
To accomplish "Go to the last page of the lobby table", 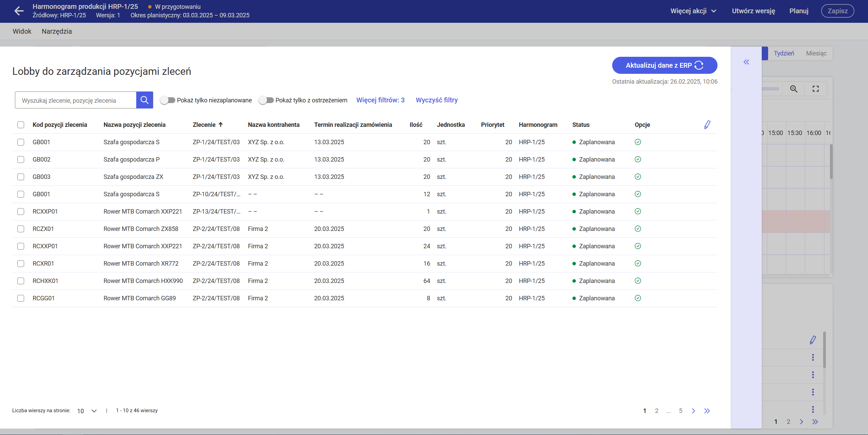I will point(707,411).
